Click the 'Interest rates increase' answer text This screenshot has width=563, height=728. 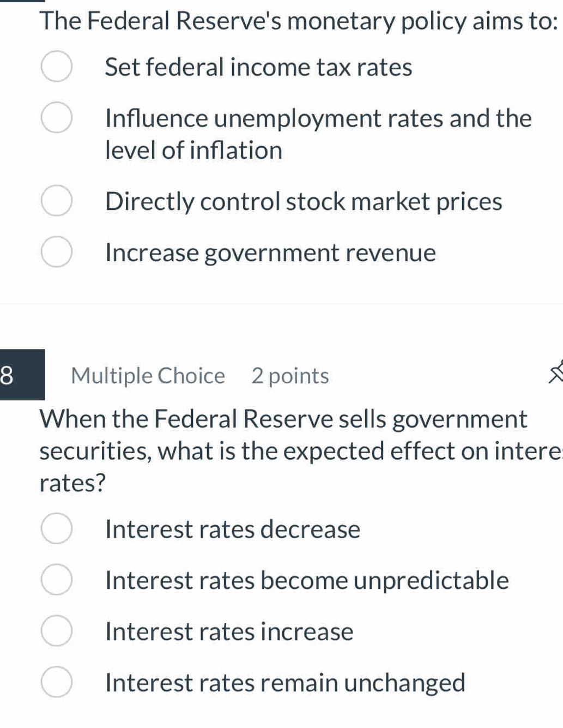pyautogui.click(x=229, y=631)
